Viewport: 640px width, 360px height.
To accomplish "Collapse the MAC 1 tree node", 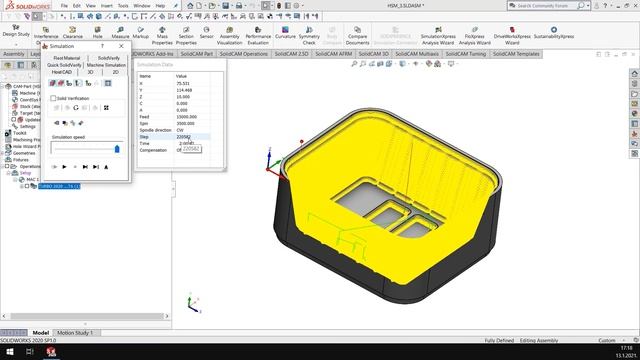I will coord(15,180).
